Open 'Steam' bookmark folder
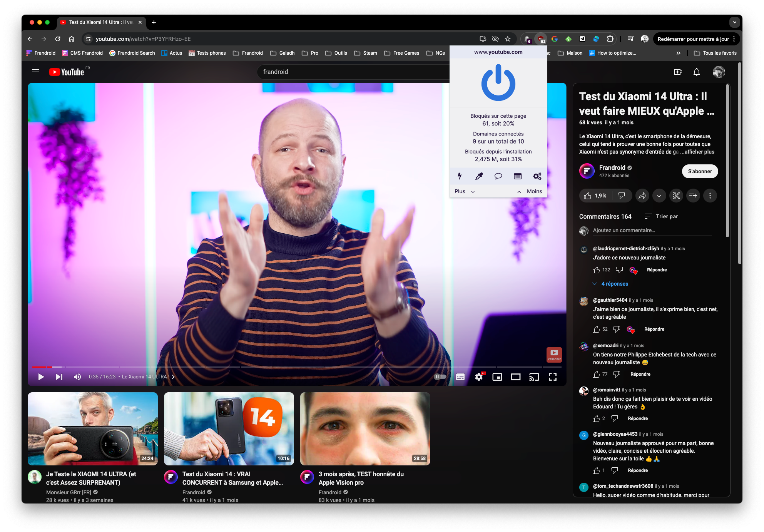This screenshot has width=764, height=532. point(365,53)
